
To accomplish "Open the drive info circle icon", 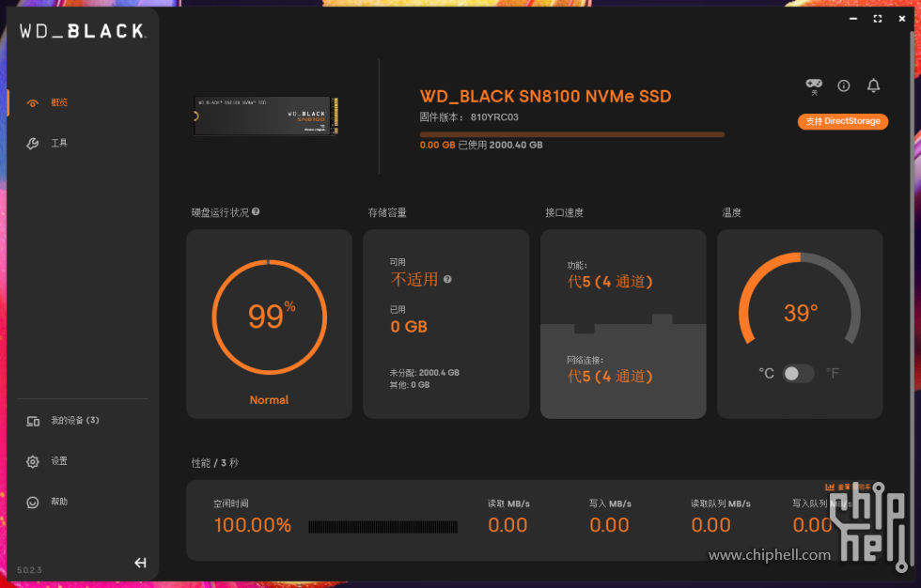I will point(844,85).
